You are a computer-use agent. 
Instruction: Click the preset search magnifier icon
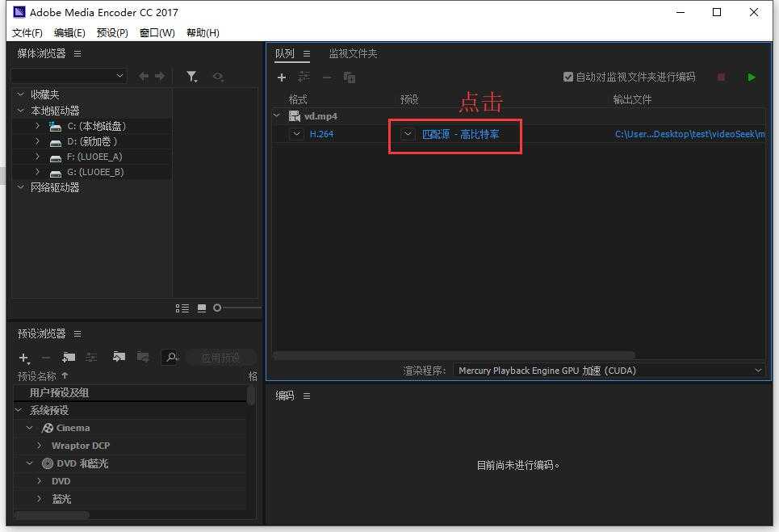click(170, 357)
